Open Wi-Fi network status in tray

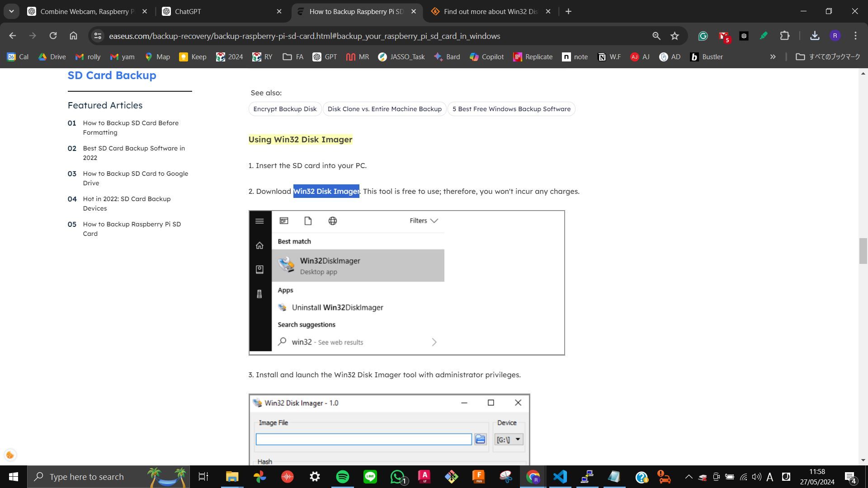(743, 477)
